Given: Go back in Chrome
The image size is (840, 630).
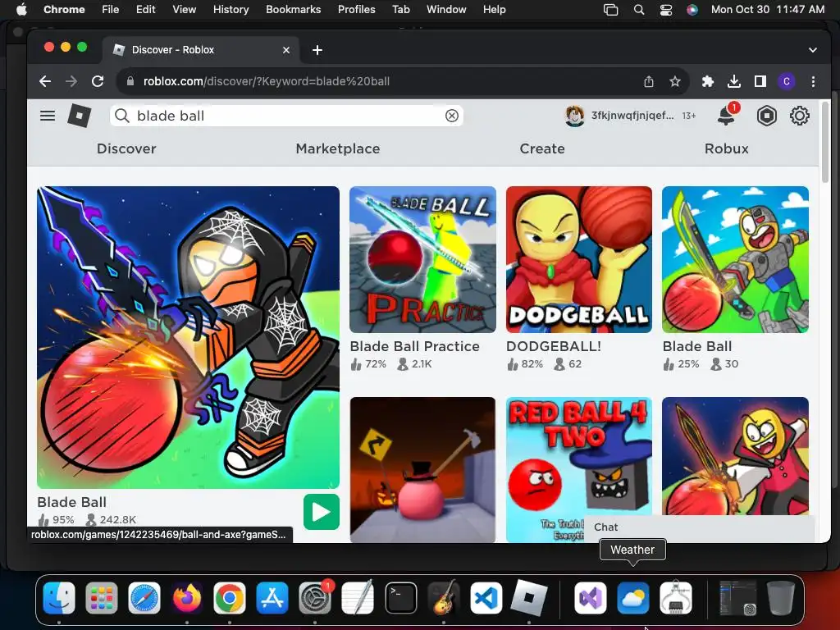Looking at the screenshot, I should pos(45,81).
